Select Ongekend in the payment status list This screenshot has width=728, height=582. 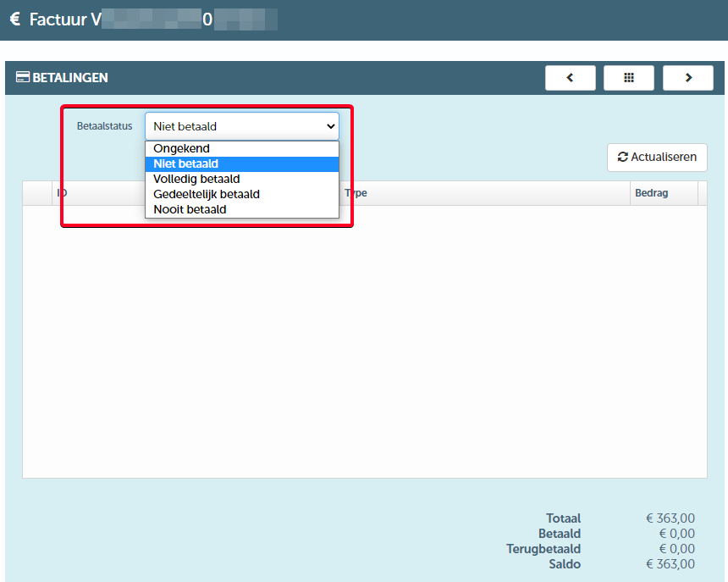[242, 148]
